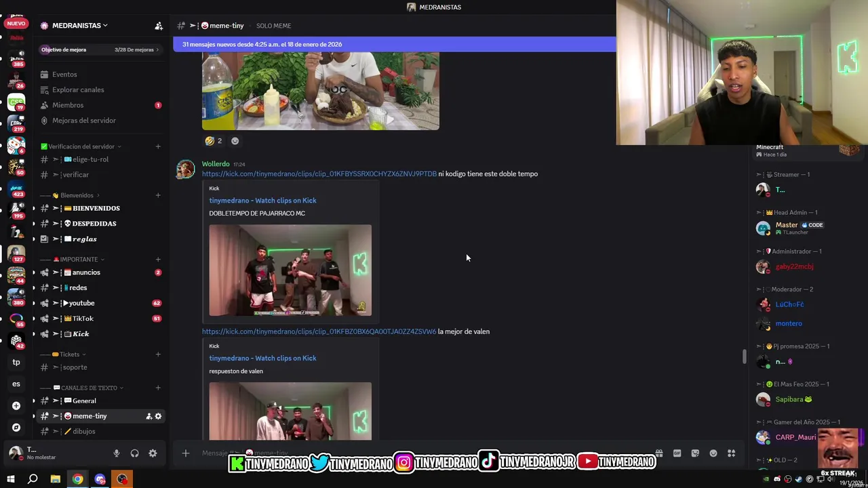Click the meme-tiny create invite icon
Screen dimensions: 868x488
click(x=149, y=416)
